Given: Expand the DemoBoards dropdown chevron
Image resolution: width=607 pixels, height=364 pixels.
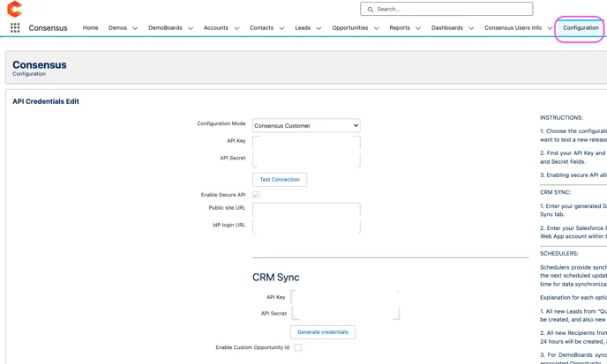Looking at the screenshot, I should (191, 28).
